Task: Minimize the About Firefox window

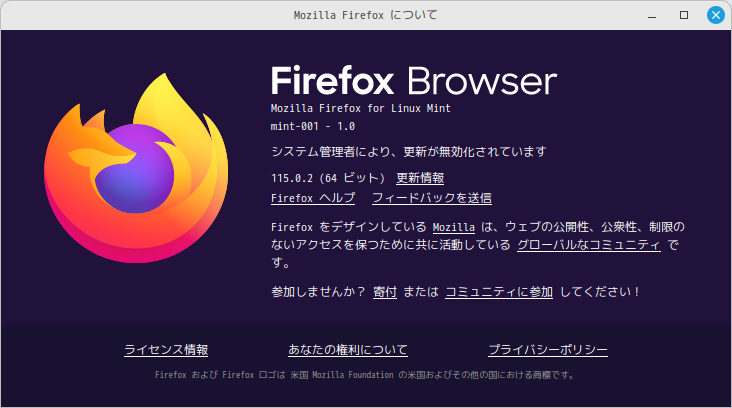Action: (652, 15)
